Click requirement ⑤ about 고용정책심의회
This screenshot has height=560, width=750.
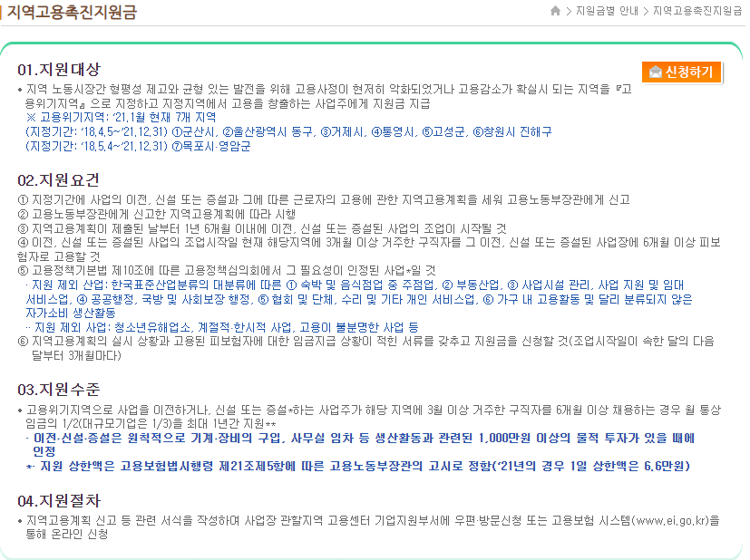[x=227, y=270]
